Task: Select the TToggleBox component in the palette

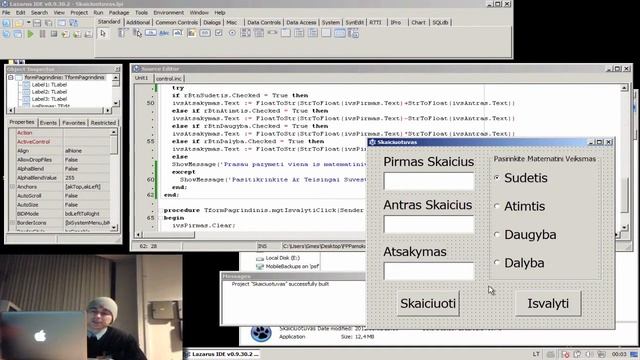Action: click(x=205, y=33)
